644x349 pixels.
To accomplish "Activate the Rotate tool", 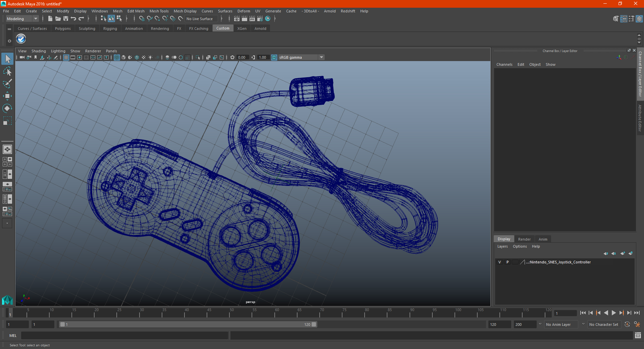I will (x=7, y=108).
